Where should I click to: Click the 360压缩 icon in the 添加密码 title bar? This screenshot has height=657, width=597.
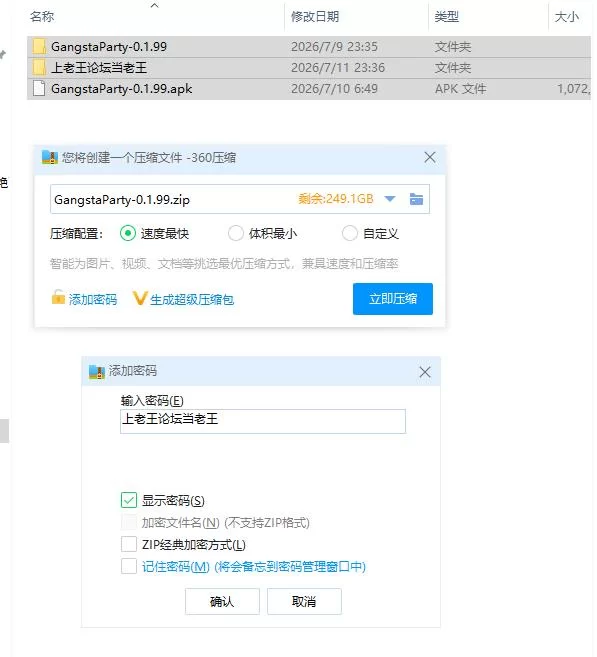[97, 372]
